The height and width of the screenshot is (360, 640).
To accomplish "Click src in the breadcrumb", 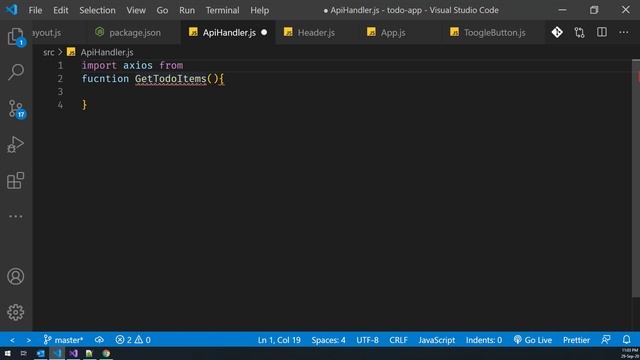I will 49,52.
